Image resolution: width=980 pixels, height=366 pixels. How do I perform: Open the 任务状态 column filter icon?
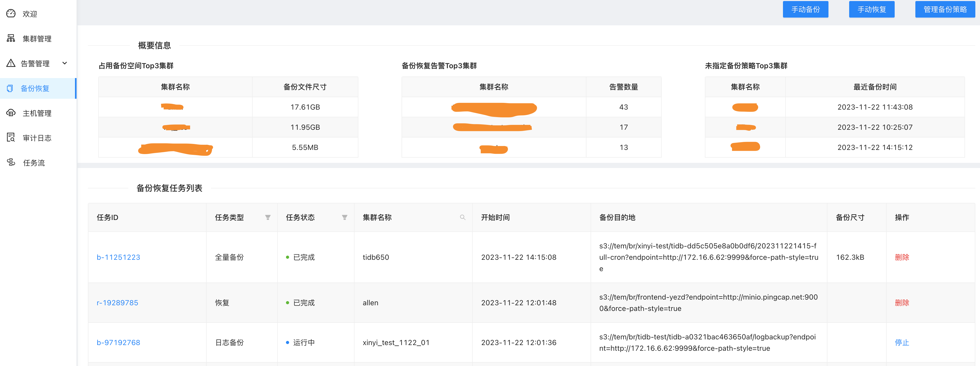click(x=345, y=217)
